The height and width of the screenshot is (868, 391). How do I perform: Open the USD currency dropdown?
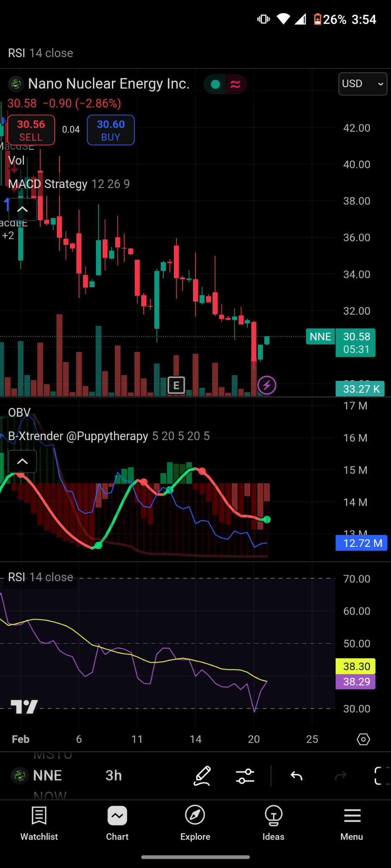pyautogui.click(x=363, y=84)
